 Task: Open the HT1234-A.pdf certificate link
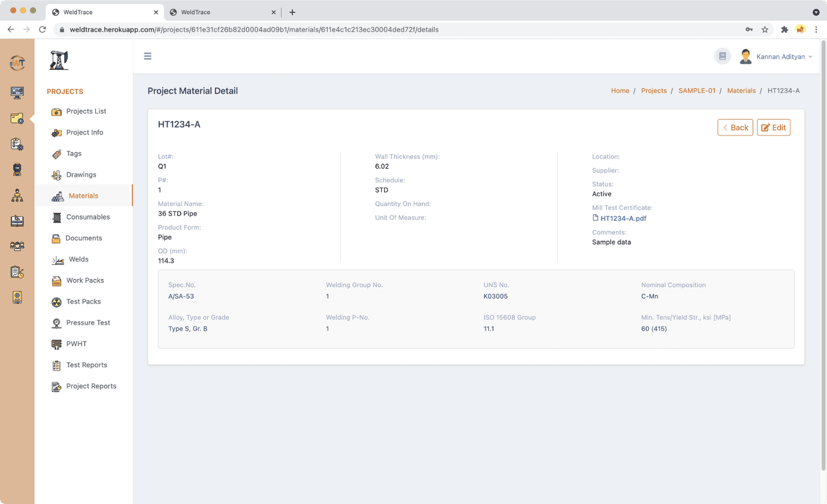click(623, 218)
